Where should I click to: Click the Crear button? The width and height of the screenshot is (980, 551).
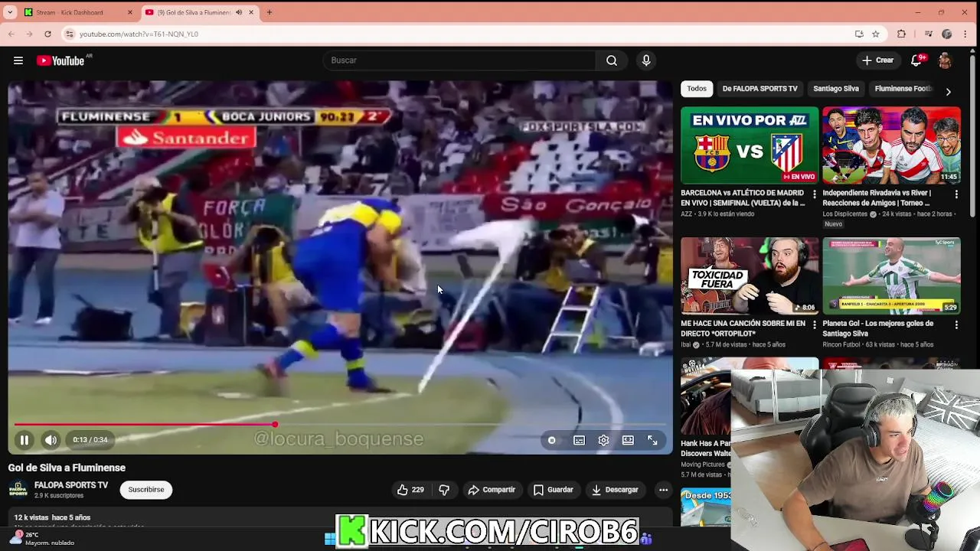tap(877, 60)
